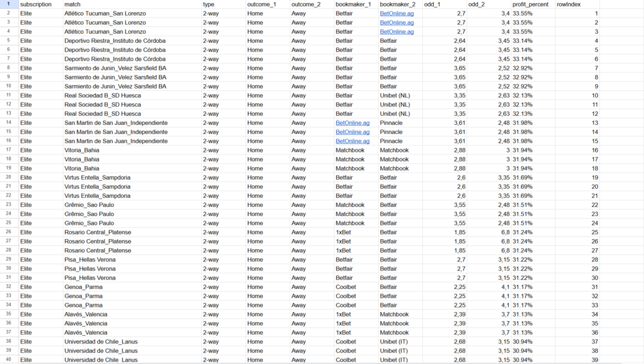Select 'Pinnacle' cell in row 15
This screenshot has height=364, width=644.
400,132
